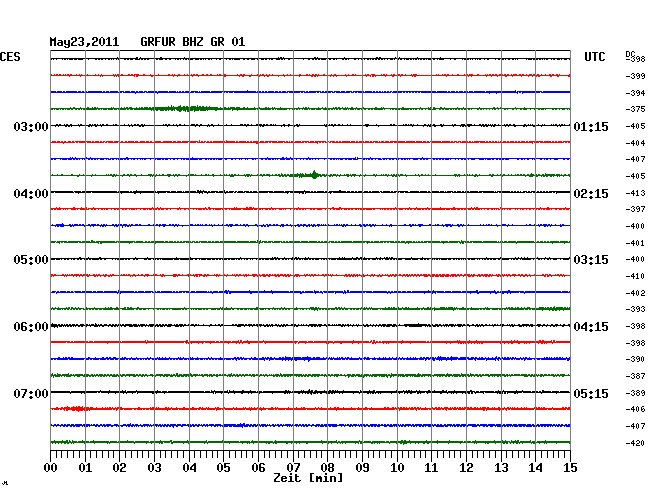Click DC offset value -389
This screenshot has height=494, width=650.
pyautogui.click(x=635, y=393)
